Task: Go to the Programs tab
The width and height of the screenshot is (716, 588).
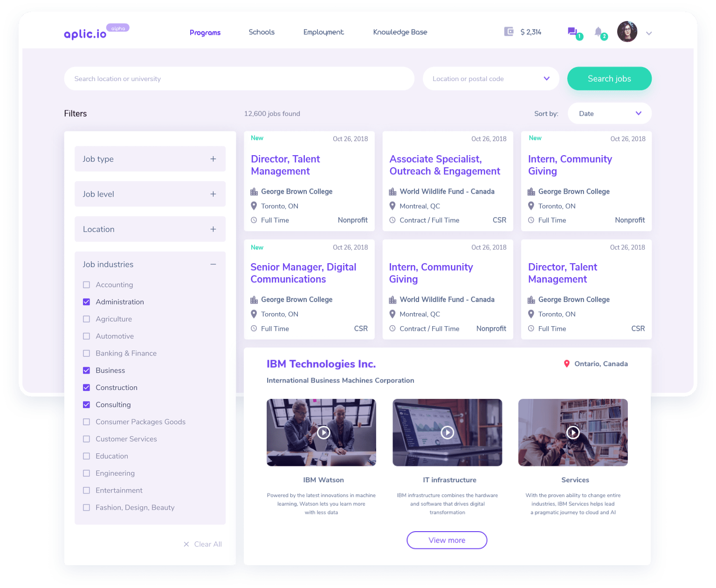Action: click(x=205, y=33)
